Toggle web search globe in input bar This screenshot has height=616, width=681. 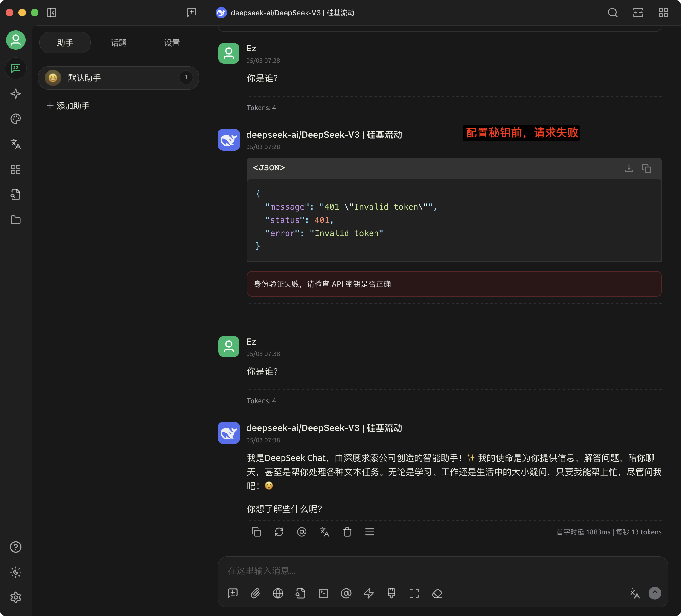click(x=278, y=593)
